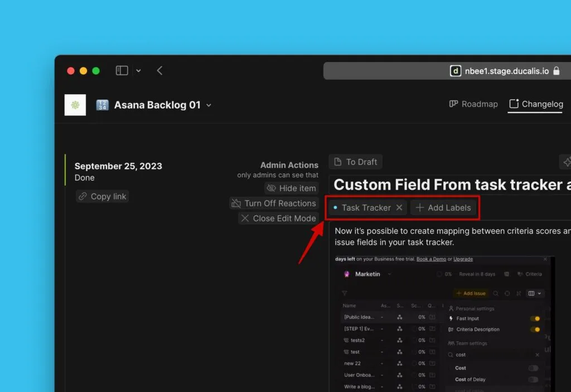Click Add Labels button
Image resolution: width=571 pixels, height=392 pixels.
point(443,207)
